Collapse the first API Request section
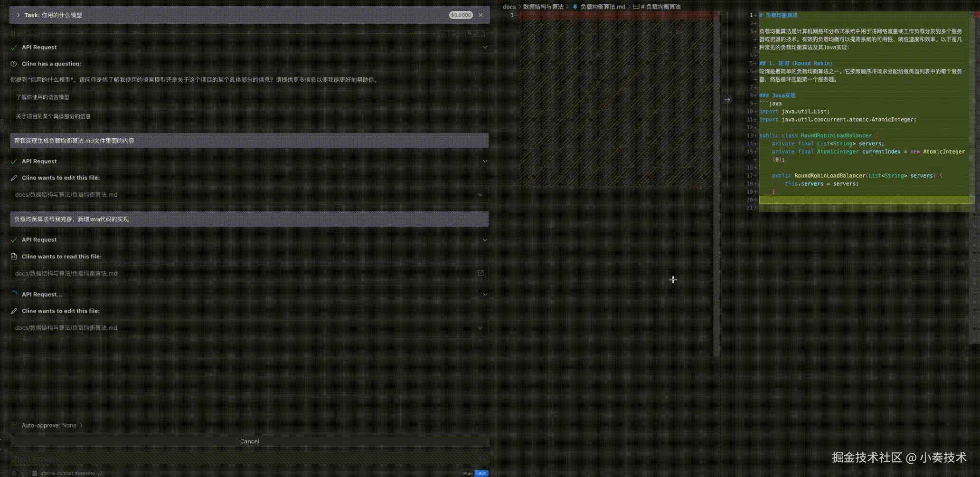Screen dimensions: 980x477 [x=485, y=47]
